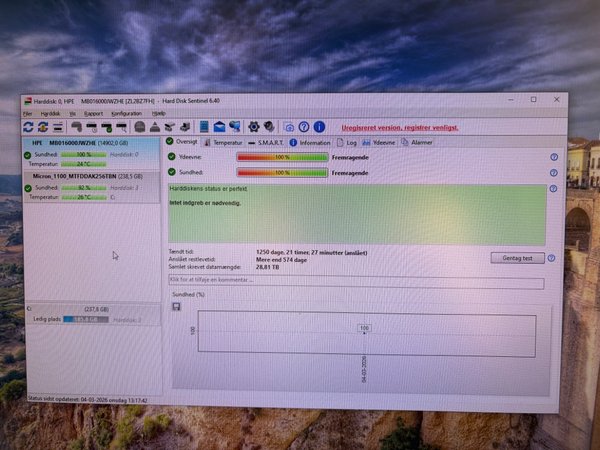
Task: Open help icon beside Ydeevne bar
Action: pyautogui.click(x=553, y=157)
